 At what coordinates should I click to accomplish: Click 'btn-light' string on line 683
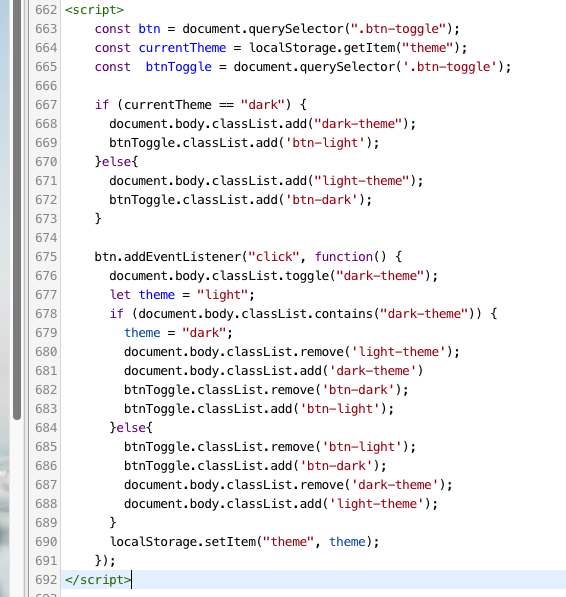340,409
